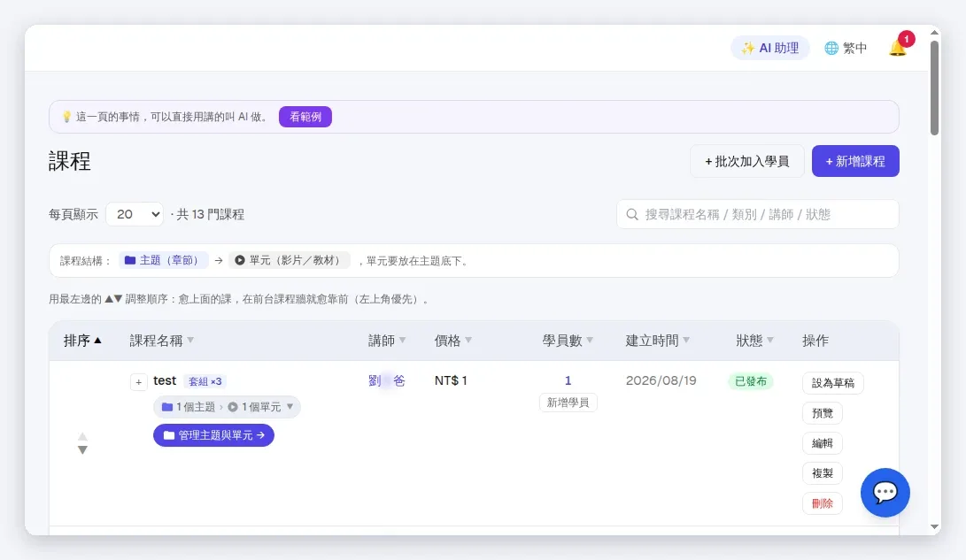
Task: Click 批次加入學員 button
Action: (x=746, y=161)
